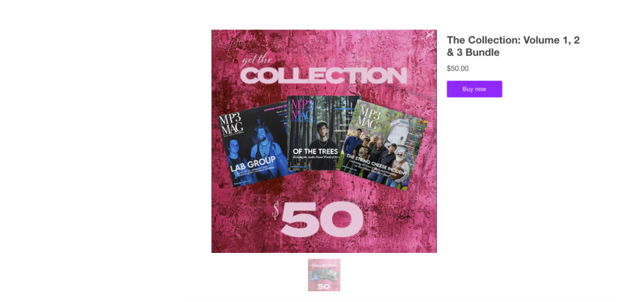
Task: Click the purple Buy now button
Action: click(474, 89)
